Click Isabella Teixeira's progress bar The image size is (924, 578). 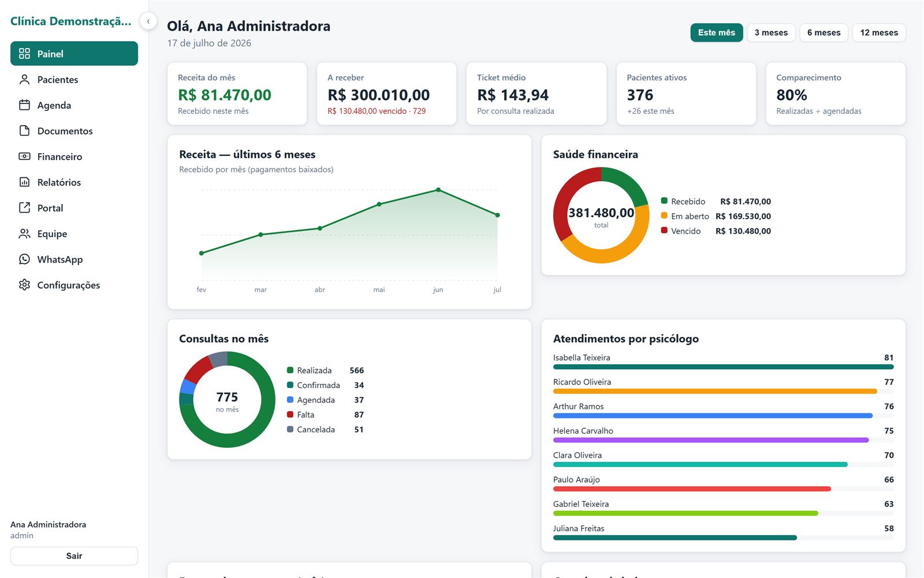point(723,367)
